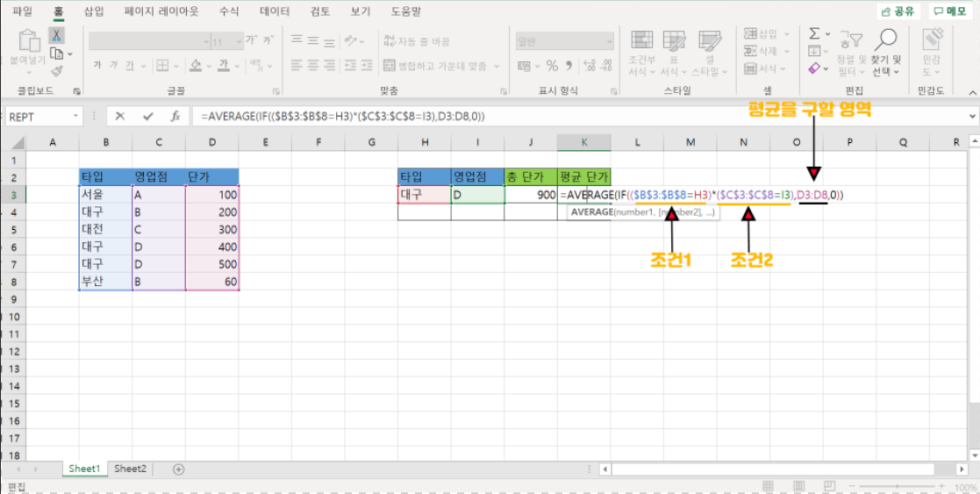This screenshot has height=494, width=980.
Task: Click the Paste (붙여넣기) clipboard icon
Action: click(28, 41)
